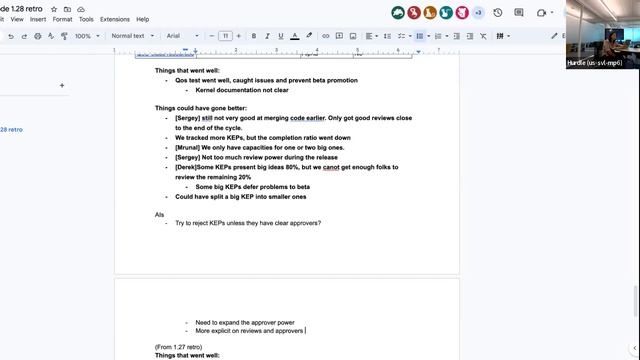The image size is (640, 360).
Task: Toggle the bulleted list
Action: [x=420, y=36]
